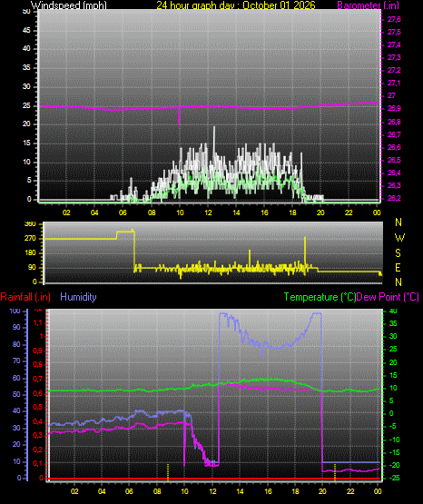Click the compass letter W beside the direction graph
The height and width of the screenshot is (504, 423).
click(399, 238)
